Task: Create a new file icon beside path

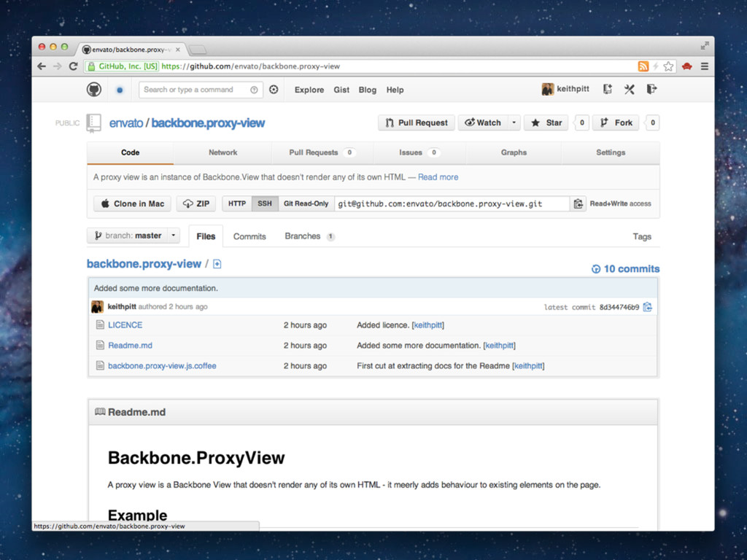Action: click(217, 264)
